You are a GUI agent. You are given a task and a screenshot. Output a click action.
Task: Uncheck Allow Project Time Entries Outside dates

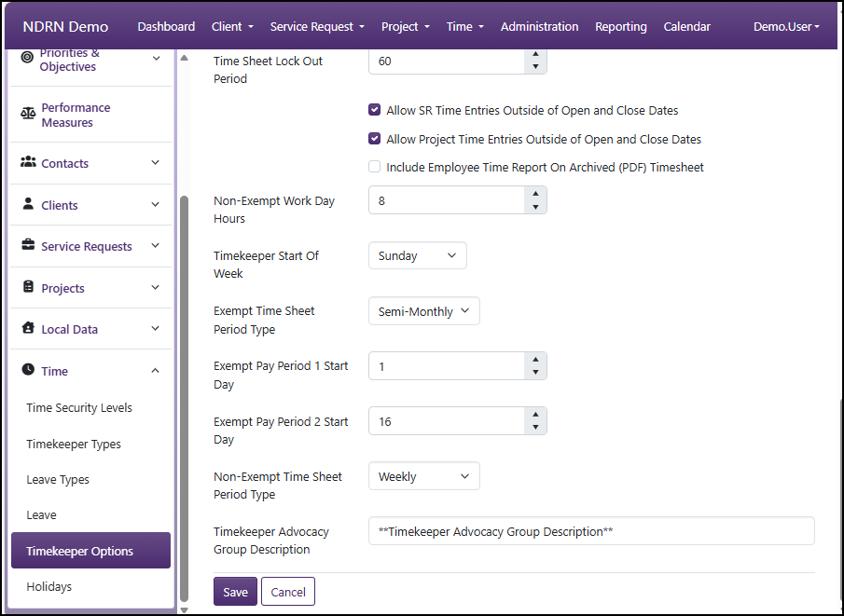[374, 138]
